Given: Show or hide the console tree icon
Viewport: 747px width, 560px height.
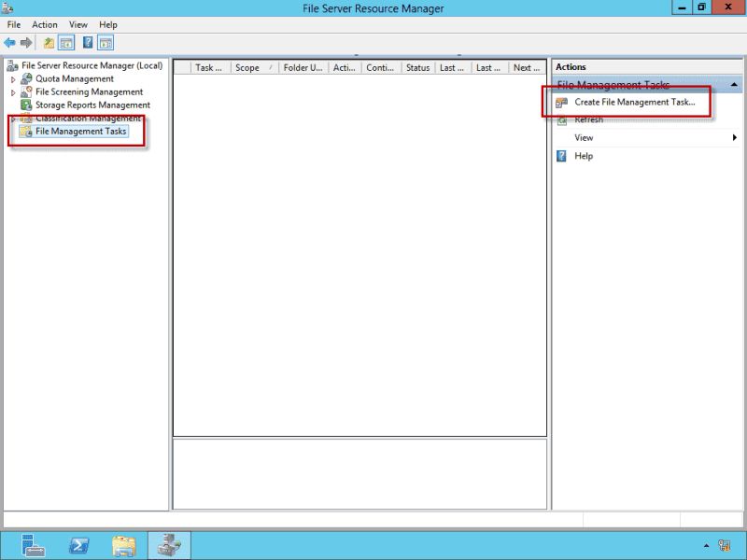Looking at the screenshot, I should point(66,41).
